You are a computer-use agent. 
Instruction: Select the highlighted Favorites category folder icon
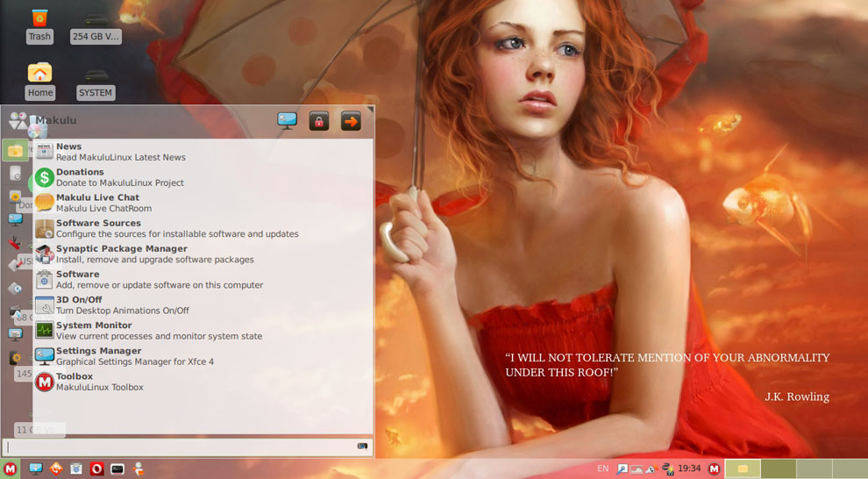[x=16, y=150]
